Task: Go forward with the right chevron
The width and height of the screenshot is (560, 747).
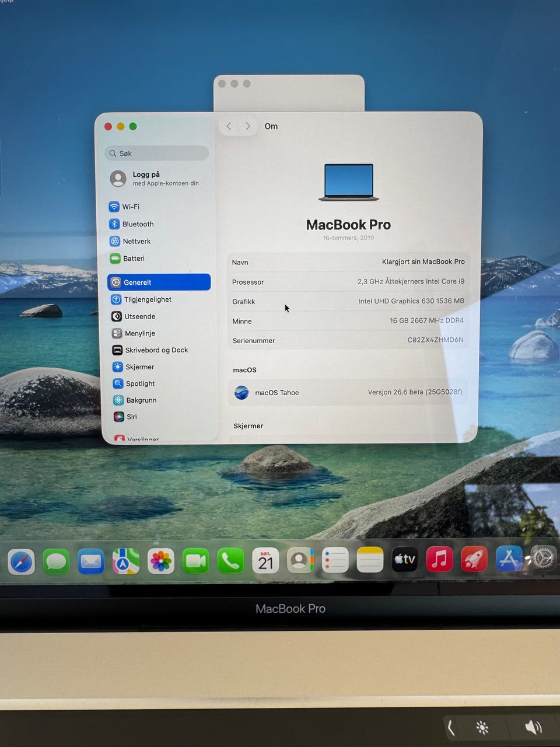Action: [x=248, y=126]
